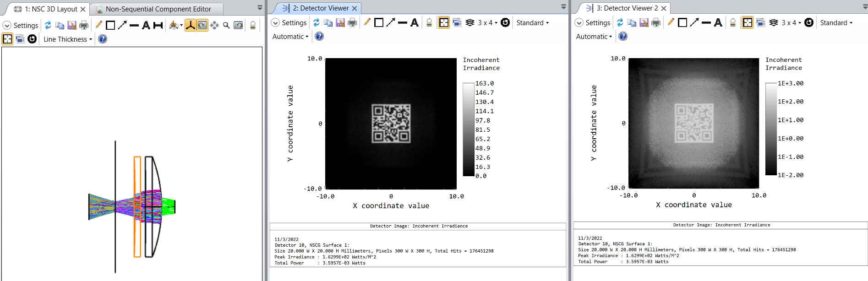Click QR code irradiance plot in 2: Detector Viewer

391,124
